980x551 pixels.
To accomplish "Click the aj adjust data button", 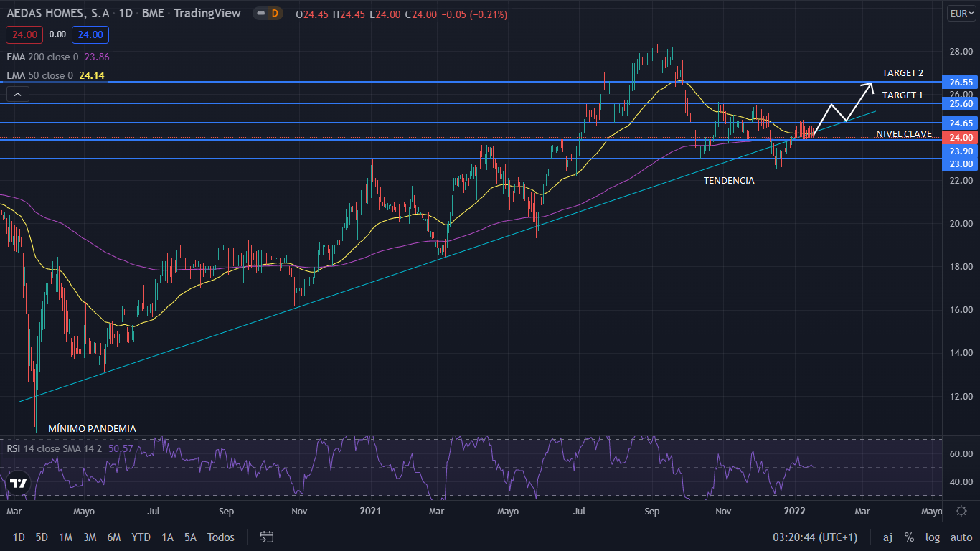I will (887, 537).
